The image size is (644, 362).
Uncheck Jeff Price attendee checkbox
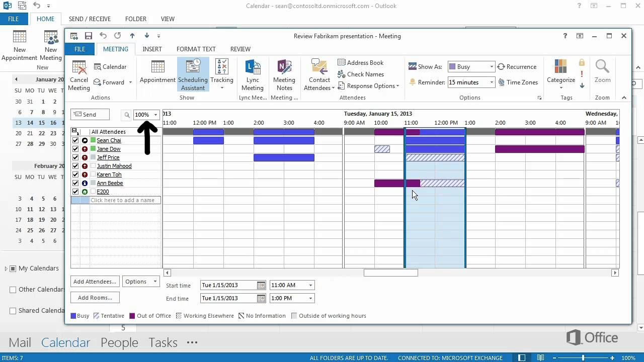point(75,157)
